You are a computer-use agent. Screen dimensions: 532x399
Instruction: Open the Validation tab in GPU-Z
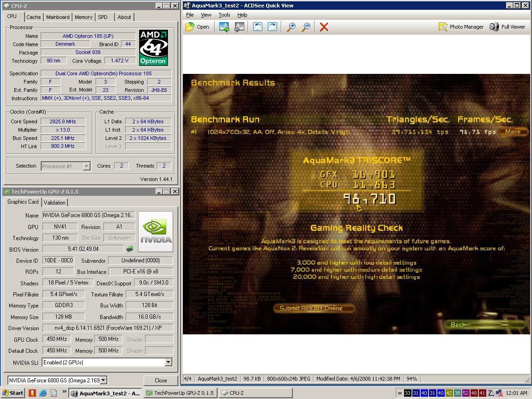point(54,203)
